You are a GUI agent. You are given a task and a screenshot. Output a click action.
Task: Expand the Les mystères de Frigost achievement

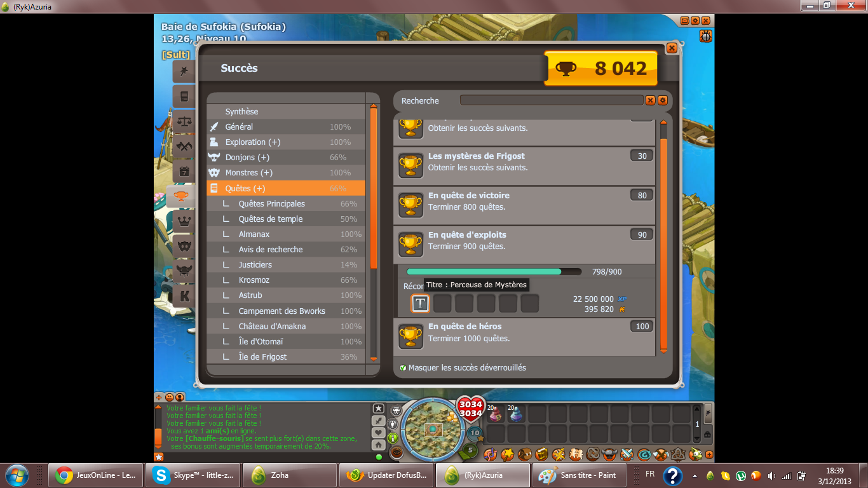(524, 166)
